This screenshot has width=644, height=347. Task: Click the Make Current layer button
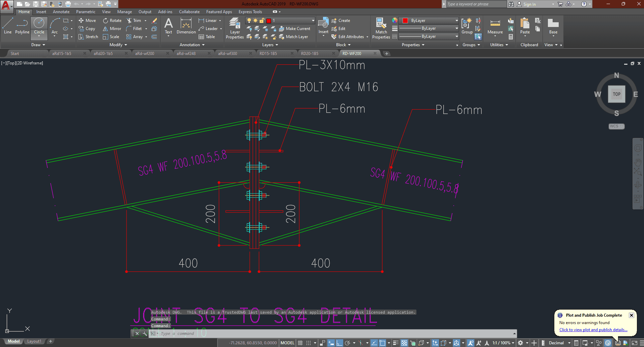295,29
